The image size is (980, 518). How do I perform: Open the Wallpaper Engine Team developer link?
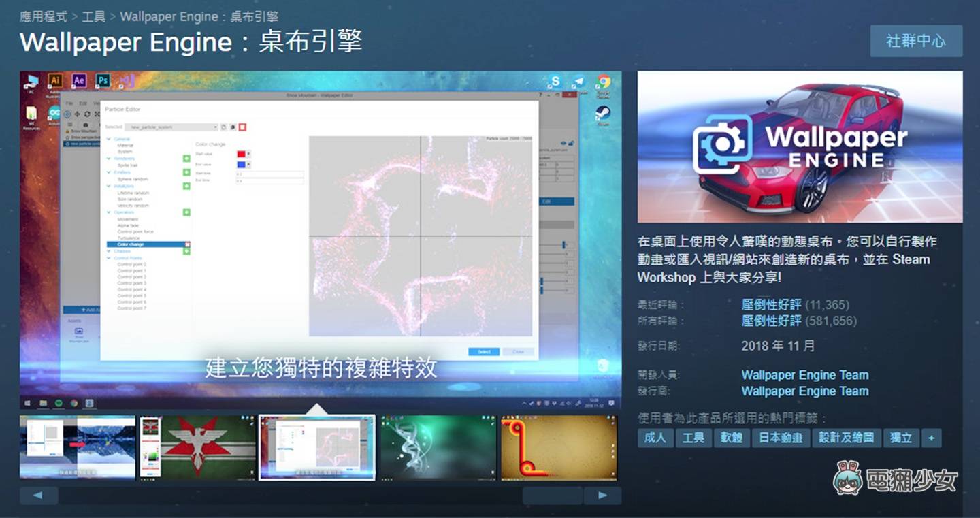point(806,374)
